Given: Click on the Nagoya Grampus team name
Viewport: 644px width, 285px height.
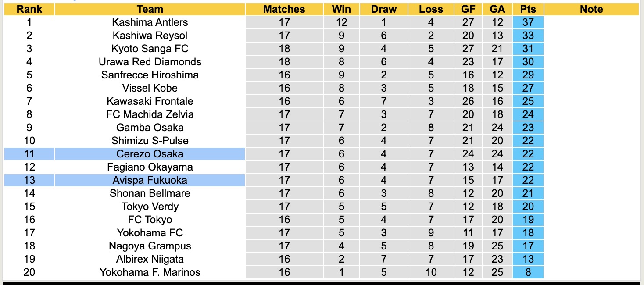Looking at the screenshot, I should click(x=150, y=246).
